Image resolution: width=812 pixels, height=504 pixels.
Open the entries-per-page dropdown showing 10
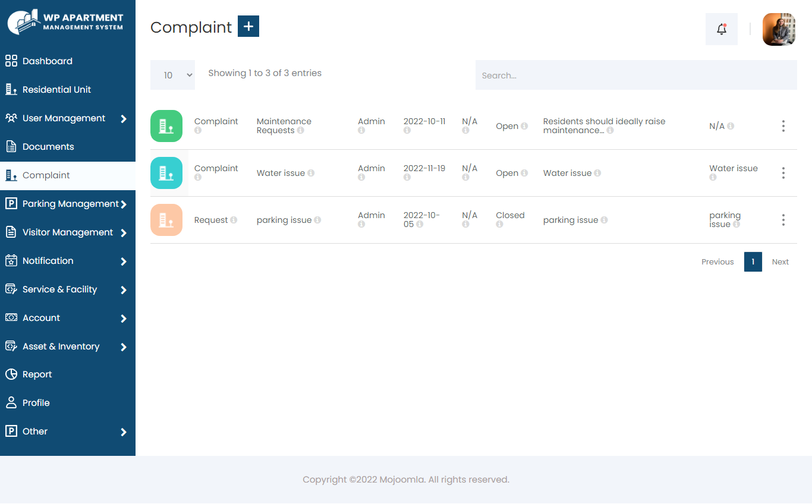[x=172, y=75]
